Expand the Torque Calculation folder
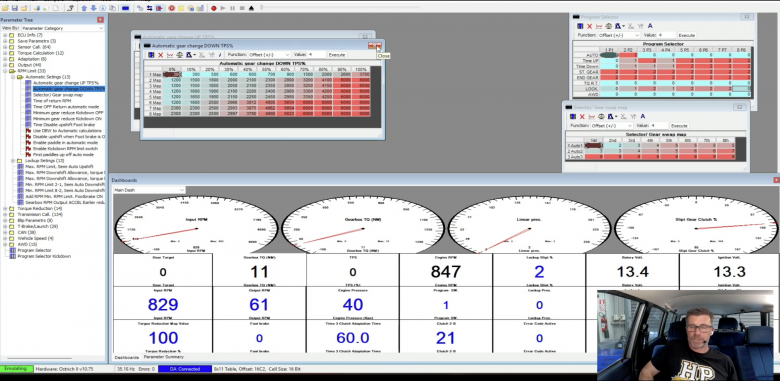 (x=5, y=53)
